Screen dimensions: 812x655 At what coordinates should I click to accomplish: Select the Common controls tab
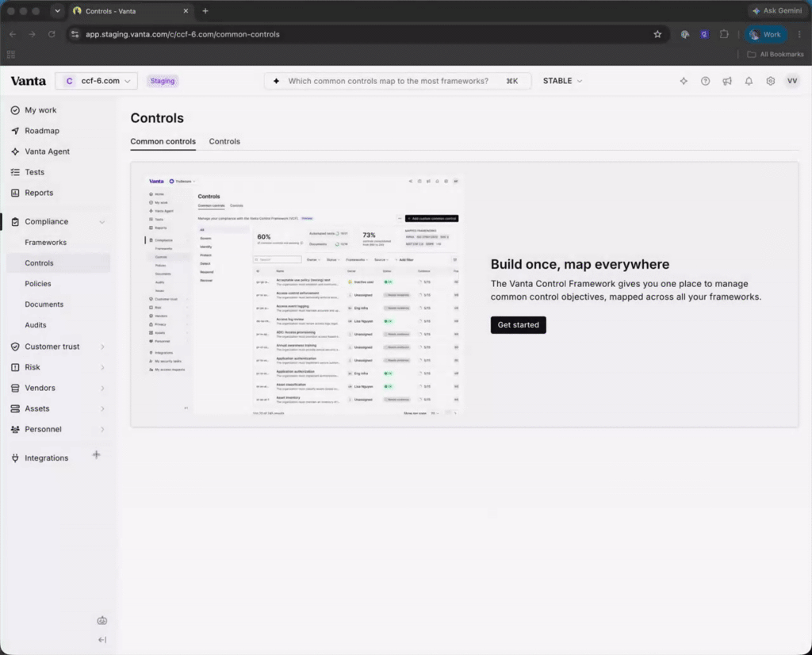pos(163,141)
